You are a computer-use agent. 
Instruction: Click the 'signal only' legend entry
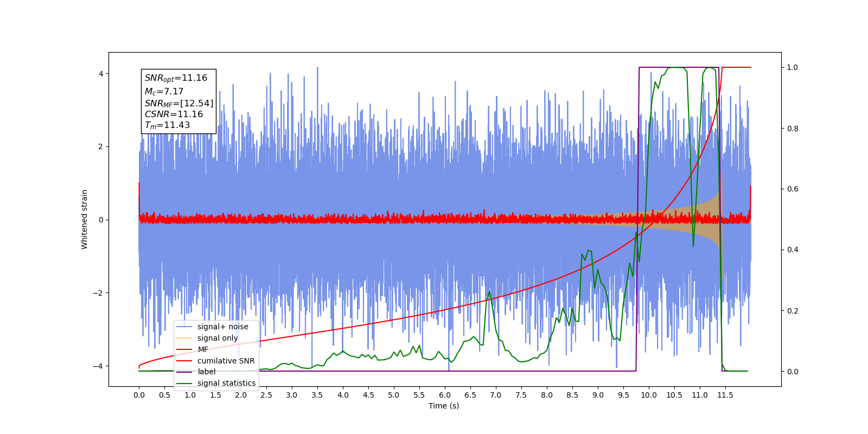point(208,338)
